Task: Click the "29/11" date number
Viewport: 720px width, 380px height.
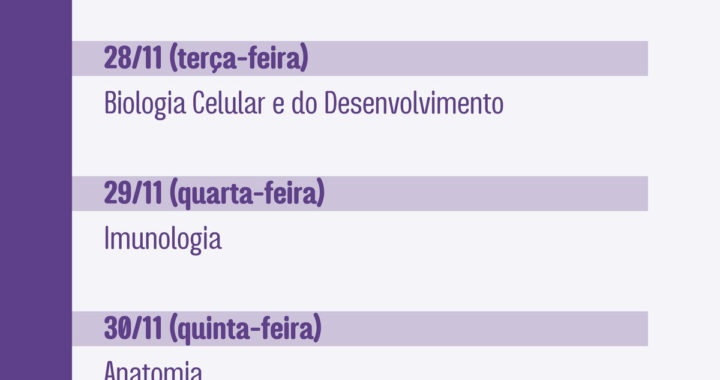Action: (133, 193)
